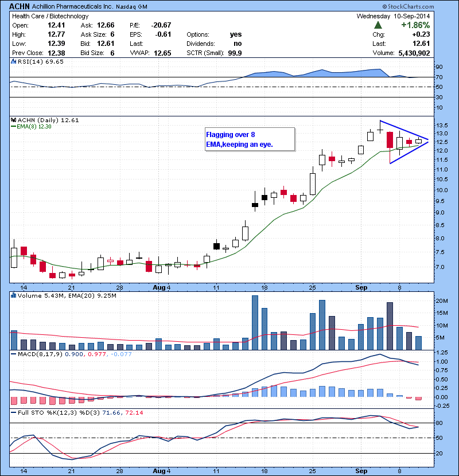This screenshot has width=459, height=476.
Task: Click the stochastic 80 axis label
Action: [439, 423]
